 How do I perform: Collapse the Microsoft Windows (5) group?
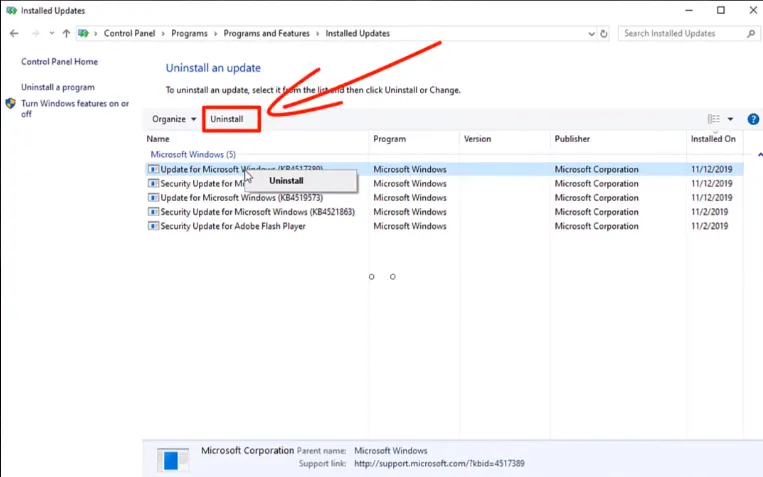(760, 155)
